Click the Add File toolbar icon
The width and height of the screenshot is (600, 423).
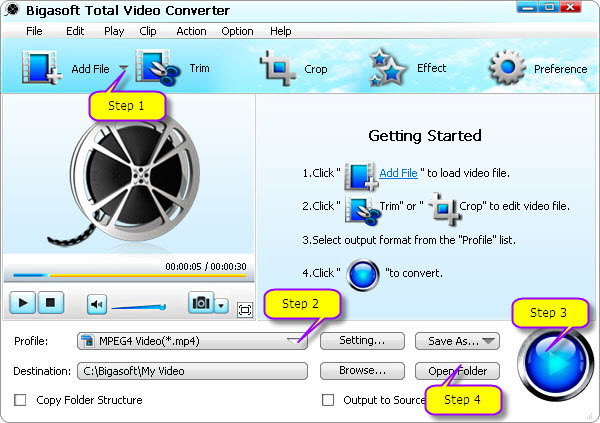(x=42, y=67)
